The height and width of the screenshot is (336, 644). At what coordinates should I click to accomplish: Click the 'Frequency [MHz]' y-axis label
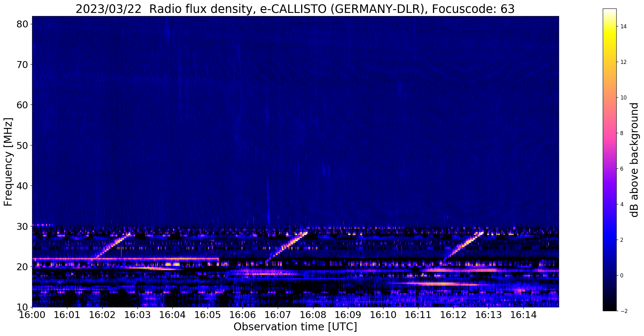pos(8,162)
